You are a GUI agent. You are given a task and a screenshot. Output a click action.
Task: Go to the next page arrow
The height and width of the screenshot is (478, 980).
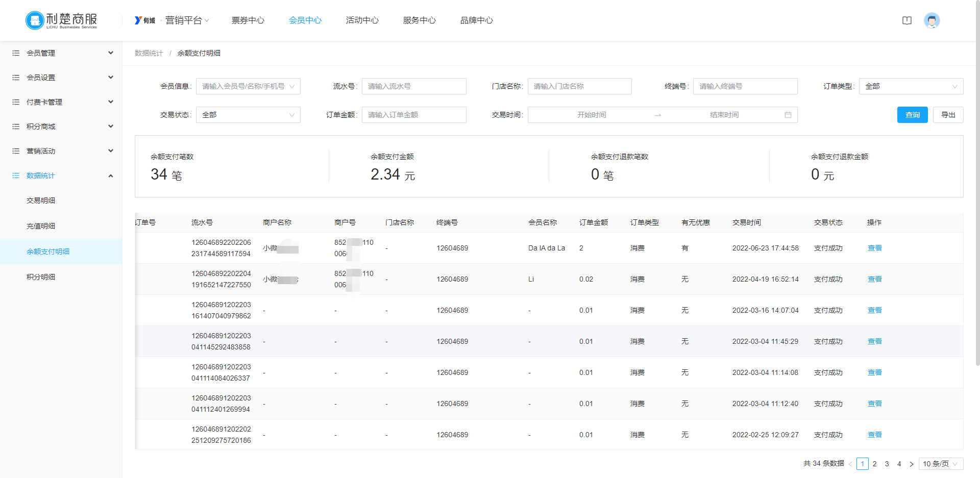coord(911,464)
